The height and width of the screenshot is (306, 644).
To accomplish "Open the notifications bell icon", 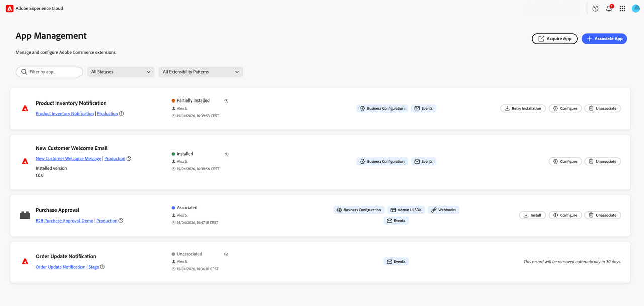I will click(x=609, y=9).
